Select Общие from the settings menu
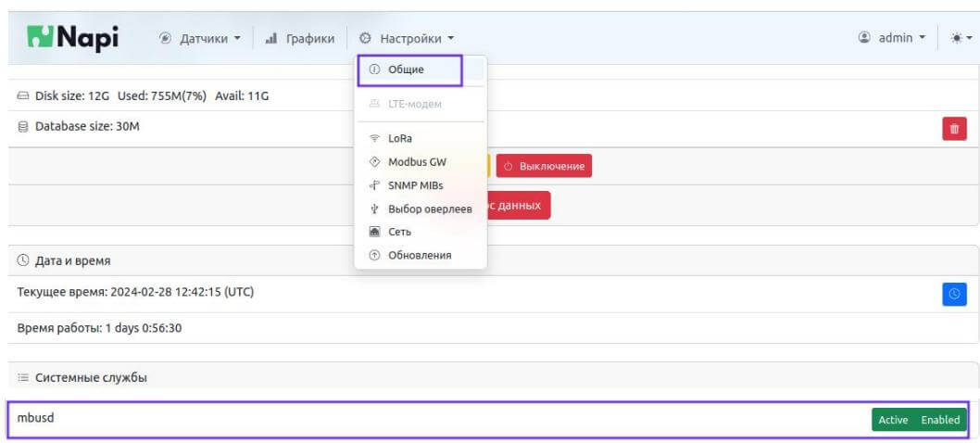Image resolution: width=980 pixels, height=443 pixels. (406, 70)
